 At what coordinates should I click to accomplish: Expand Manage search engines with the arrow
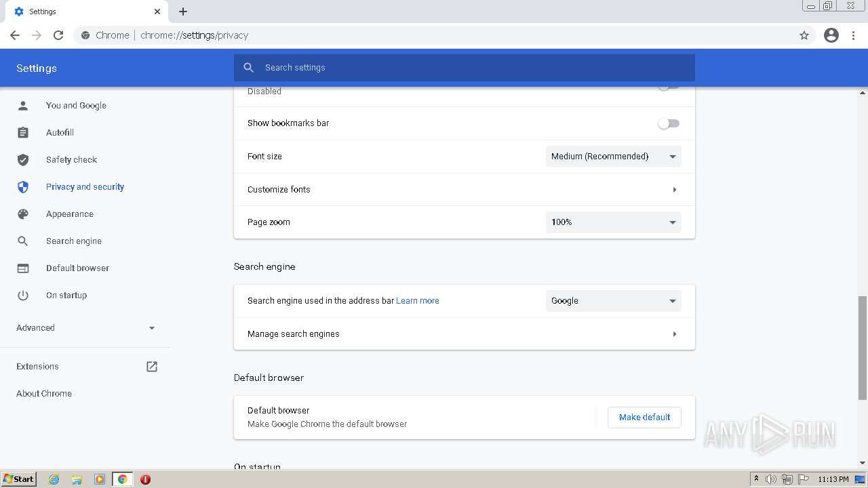point(674,334)
